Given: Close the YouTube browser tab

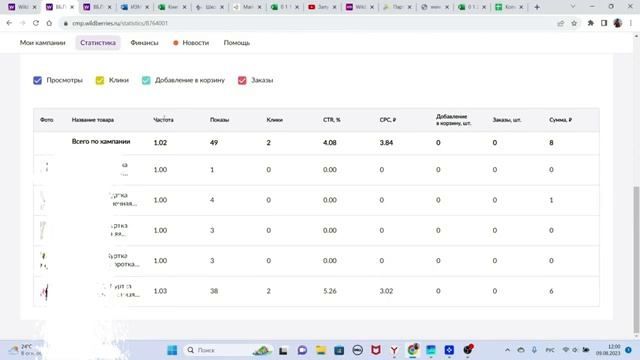Looking at the screenshot, I should [334, 7].
